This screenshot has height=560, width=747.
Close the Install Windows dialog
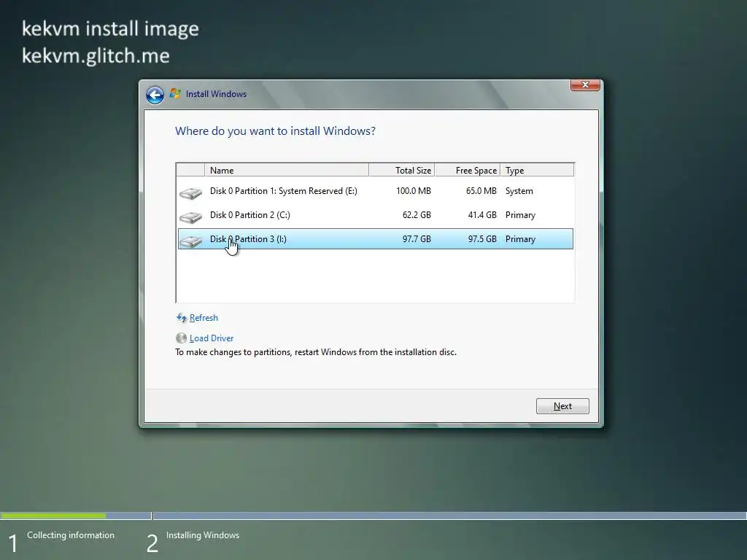tap(585, 85)
